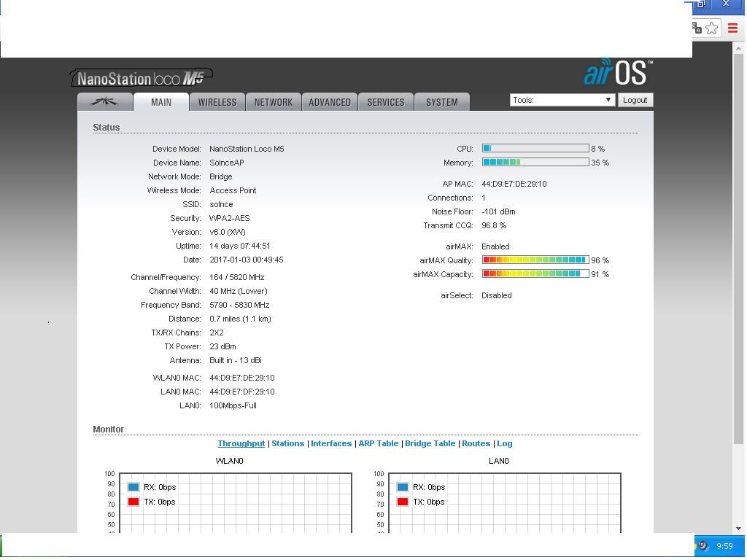Image resolution: width=747 pixels, height=560 pixels.
Task: Select the device name "SolnceAP"
Action: 227,163
